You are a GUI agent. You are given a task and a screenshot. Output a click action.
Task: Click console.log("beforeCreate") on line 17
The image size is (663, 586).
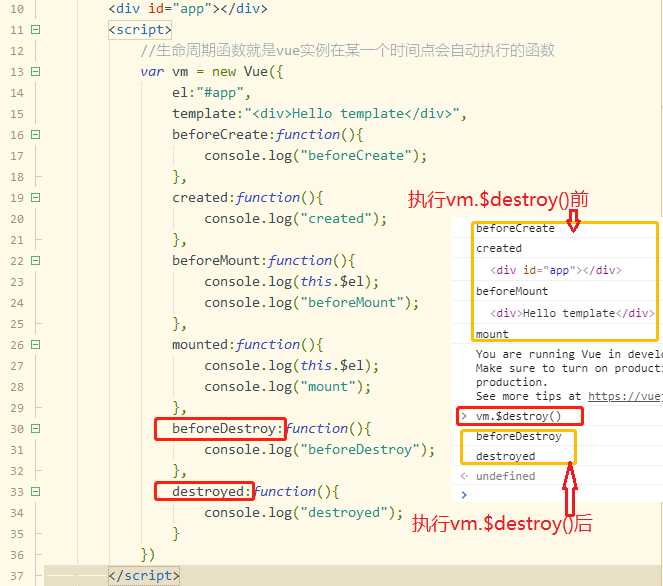click(x=315, y=156)
